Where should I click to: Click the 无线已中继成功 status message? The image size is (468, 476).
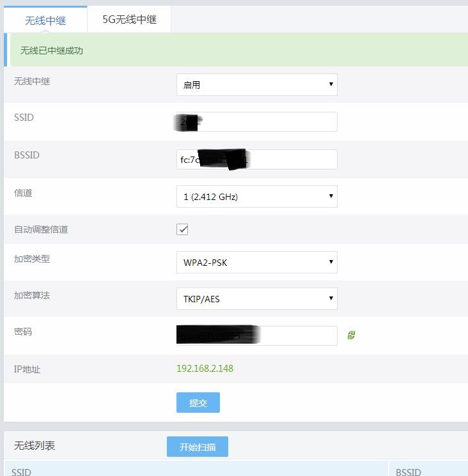tap(52, 50)
